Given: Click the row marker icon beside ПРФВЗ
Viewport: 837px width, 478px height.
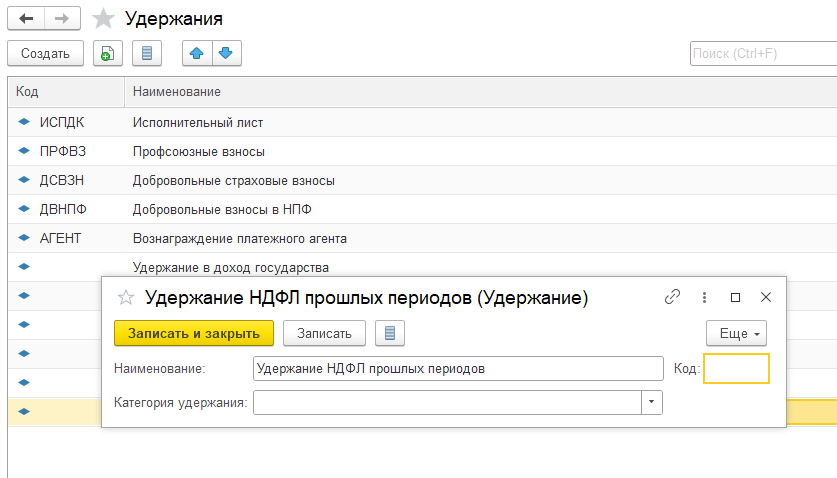Looking at the screenshot, I should tap(24, 151).
